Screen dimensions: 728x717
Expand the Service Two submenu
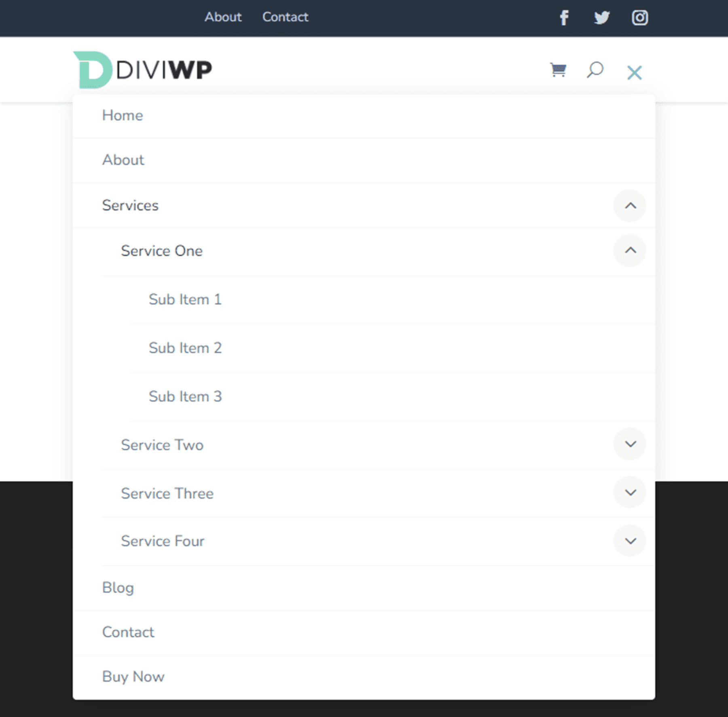coord(630,444)
